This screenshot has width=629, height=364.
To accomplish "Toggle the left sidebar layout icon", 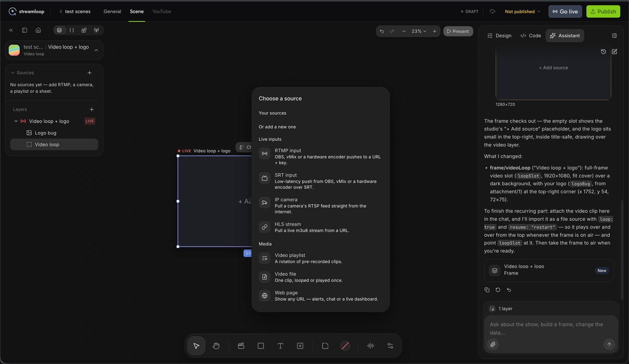I will pyautogui.click(x=25, y=30).
